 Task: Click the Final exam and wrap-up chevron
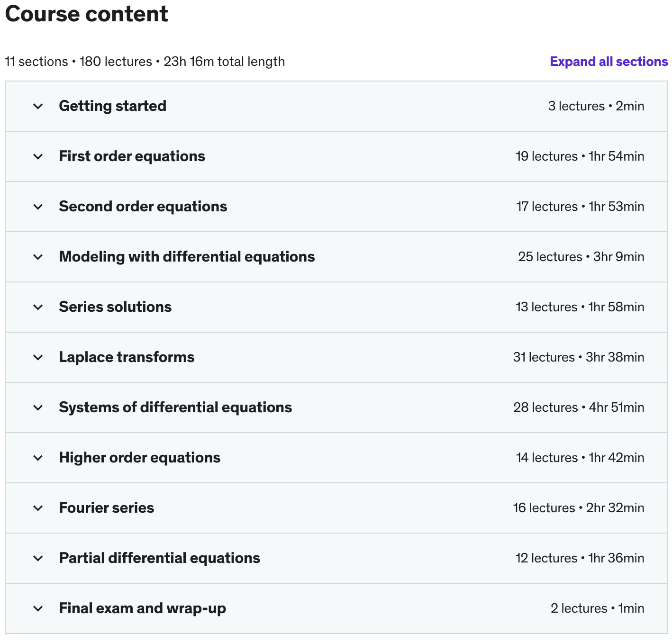coord(38,608)
